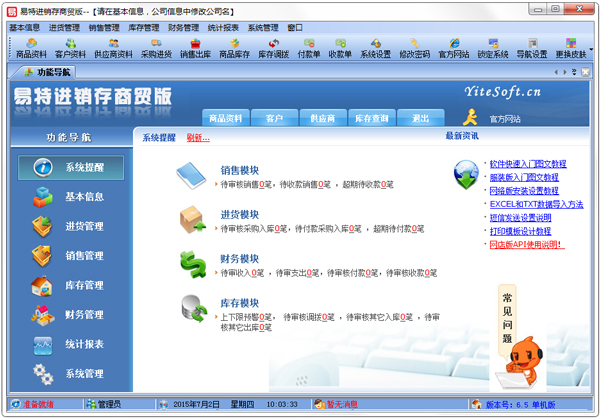Open 软件快速入门图文教程 link

pos(528,164)
